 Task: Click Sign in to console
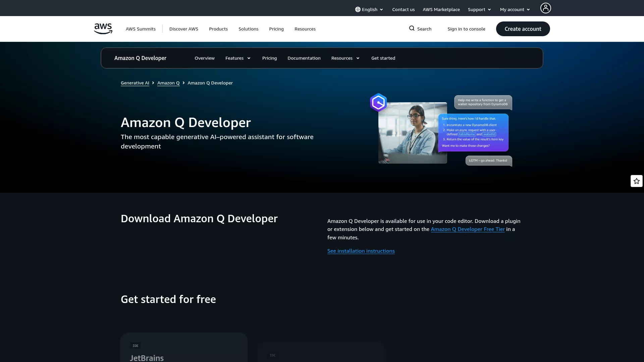point(466,29)
